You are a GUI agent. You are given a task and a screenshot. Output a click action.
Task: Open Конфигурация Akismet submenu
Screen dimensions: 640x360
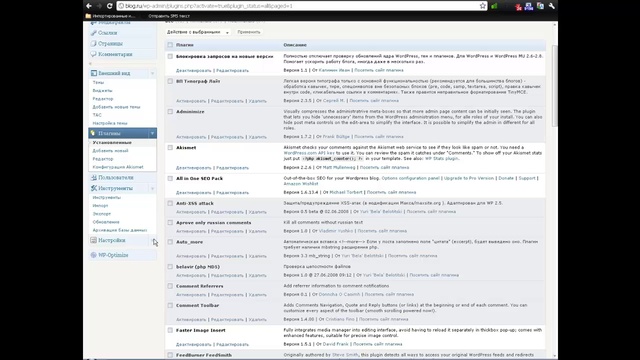[118, 167]
